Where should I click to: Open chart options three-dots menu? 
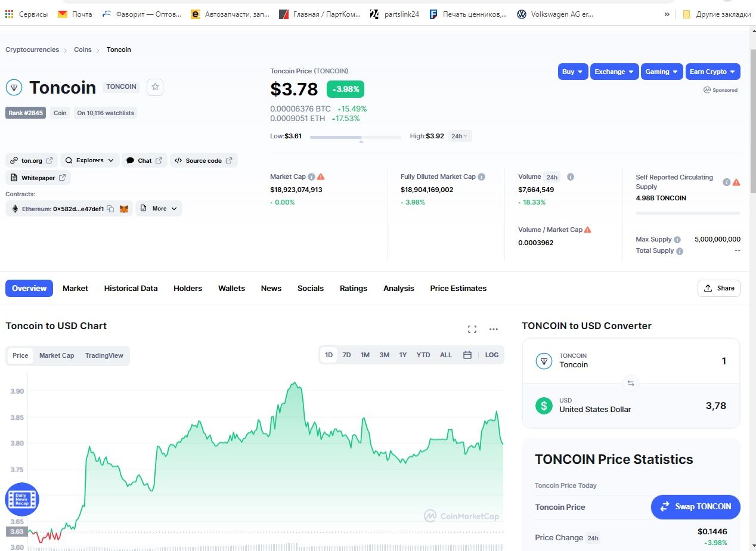pyautogui.click(x=494, y=329)
